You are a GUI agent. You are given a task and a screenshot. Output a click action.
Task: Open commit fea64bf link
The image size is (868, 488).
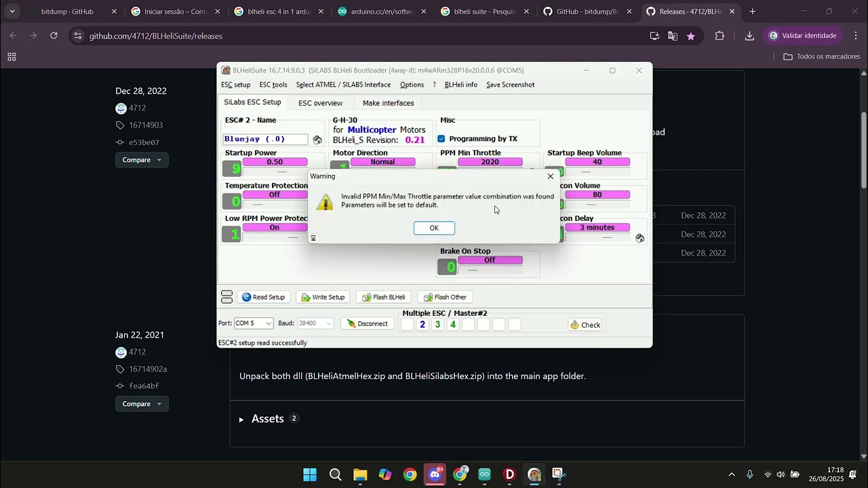(x=144, y=386)
